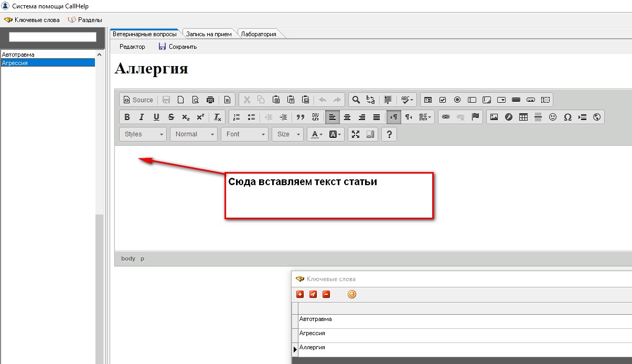Toggle underline formatting
Screen dimensions: 632x364
tap(156, 117)
